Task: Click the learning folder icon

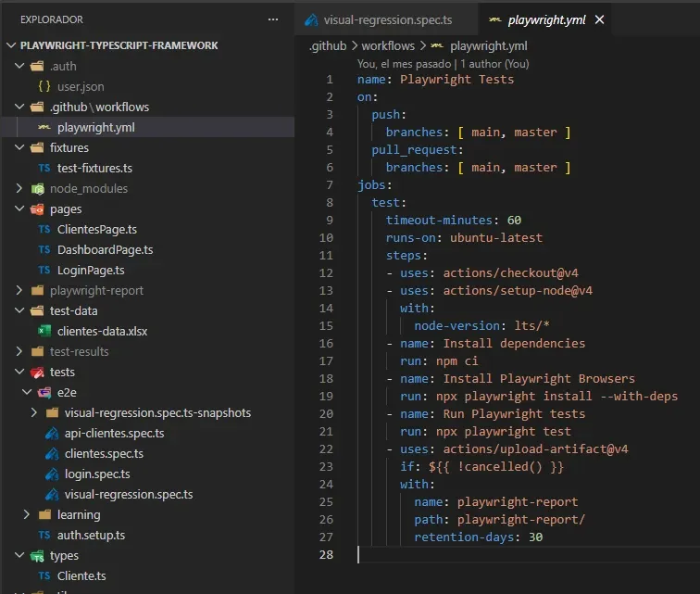Action: 44,515
